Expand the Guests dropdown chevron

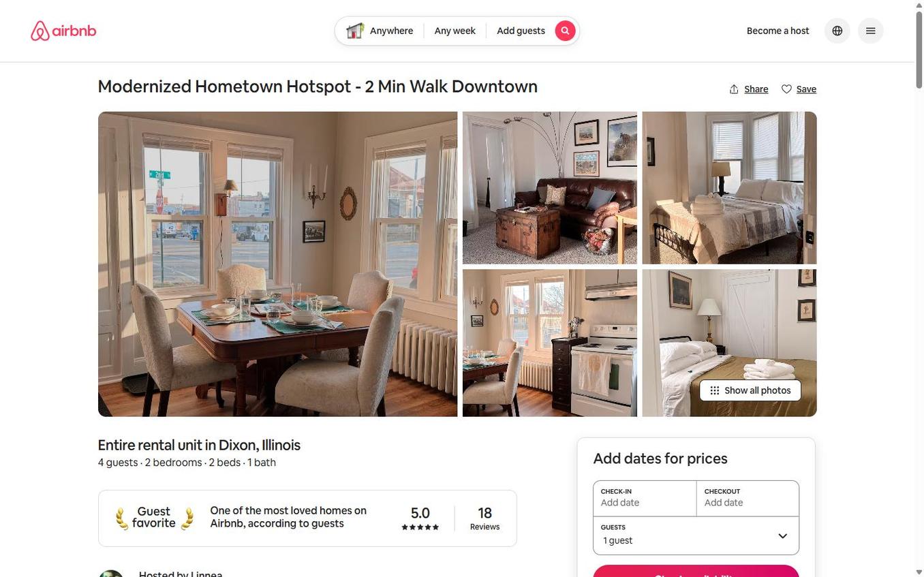[782, 536]
